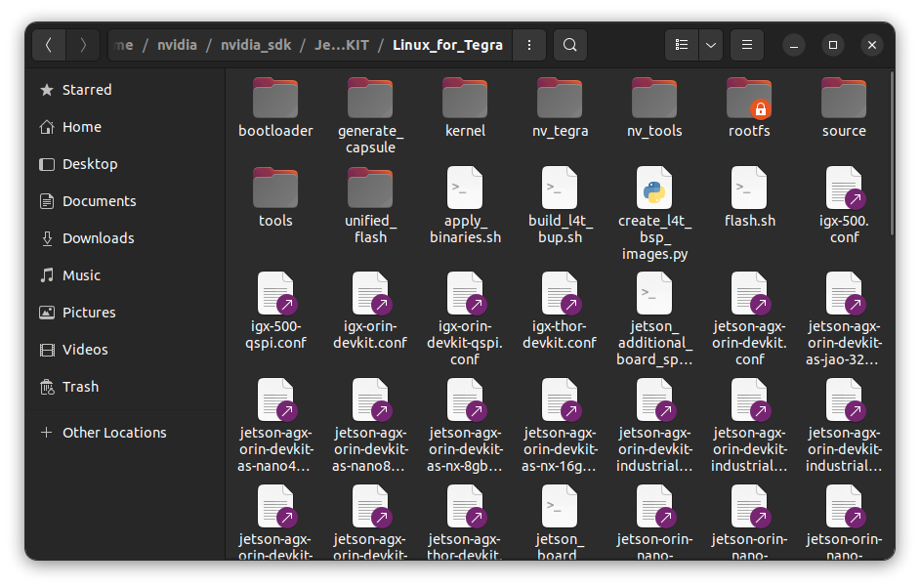Open the lock-protected rootfs folder
This screenshot has height=588, width=920.
click(748, 101)
